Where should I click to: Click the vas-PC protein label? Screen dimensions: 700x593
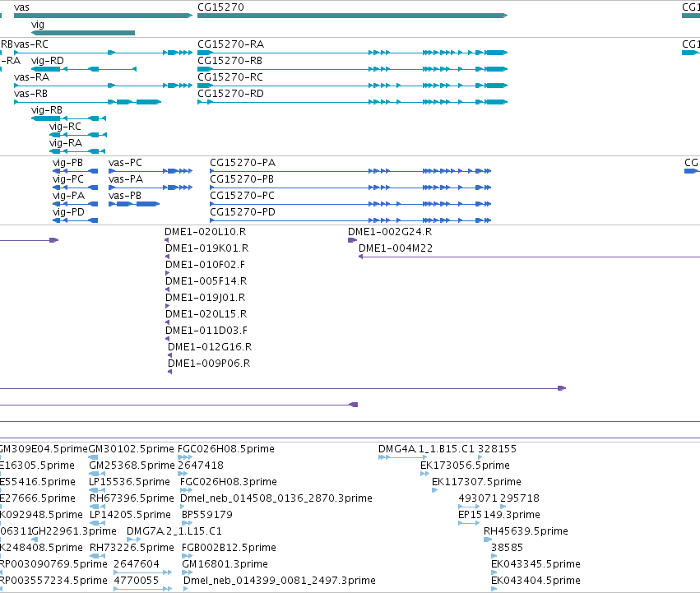126,163
